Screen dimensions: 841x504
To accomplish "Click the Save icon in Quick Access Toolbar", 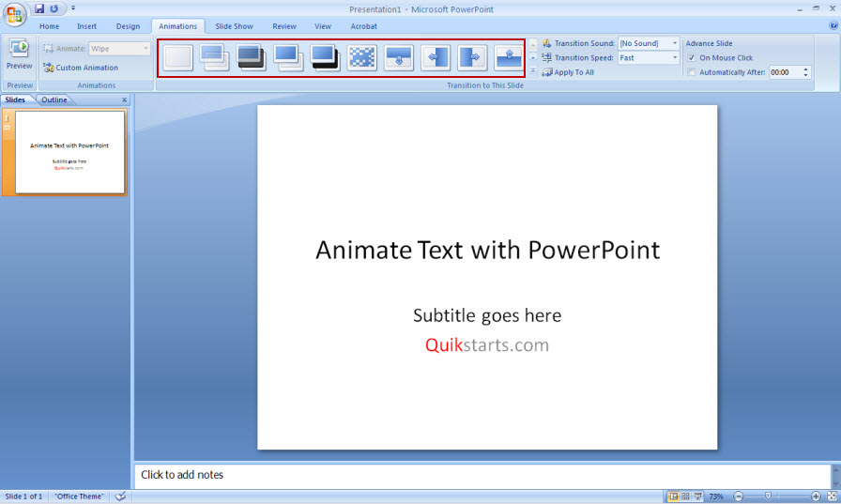I will 39,8.
